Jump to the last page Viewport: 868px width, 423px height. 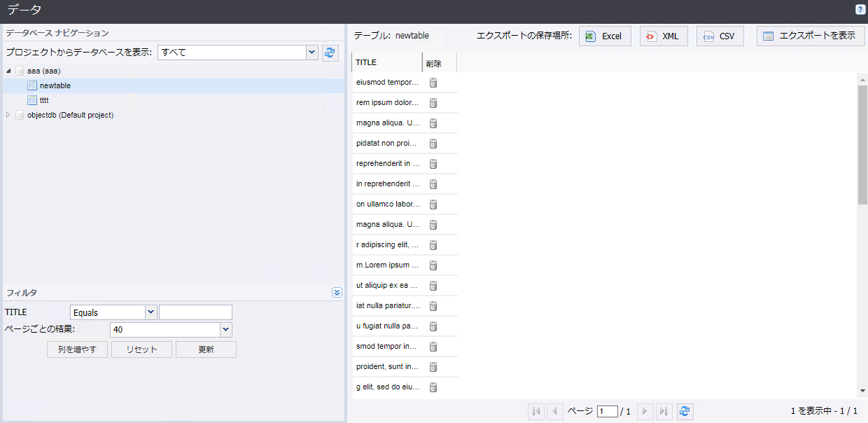pos(664,412)
